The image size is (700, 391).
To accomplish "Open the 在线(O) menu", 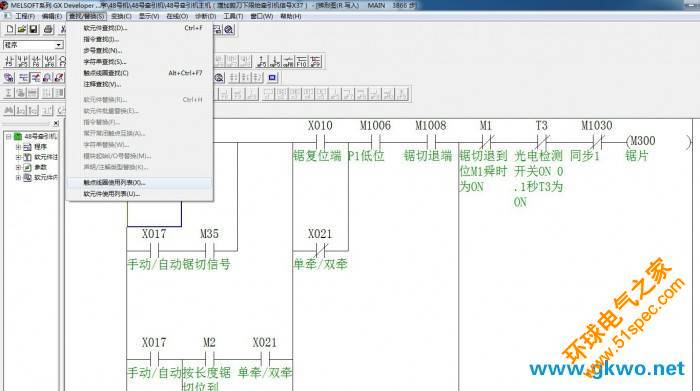I will (x=177, y=16).
